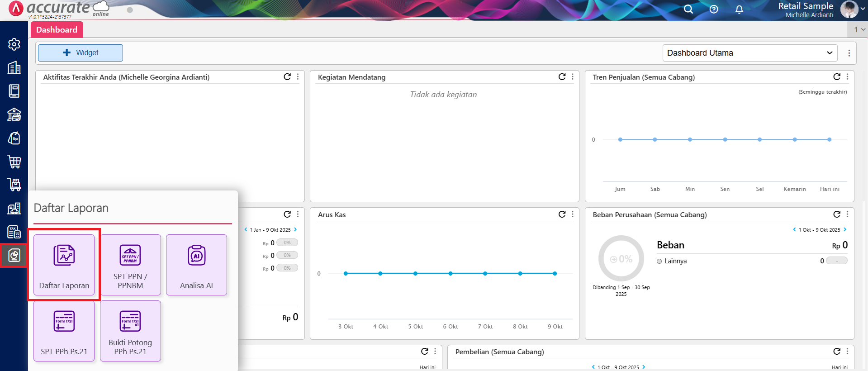The image size is (868, 371).
Task: Open SPT PPN / PPNBM report
Action: pyautogui.click(x=130, y=265)
